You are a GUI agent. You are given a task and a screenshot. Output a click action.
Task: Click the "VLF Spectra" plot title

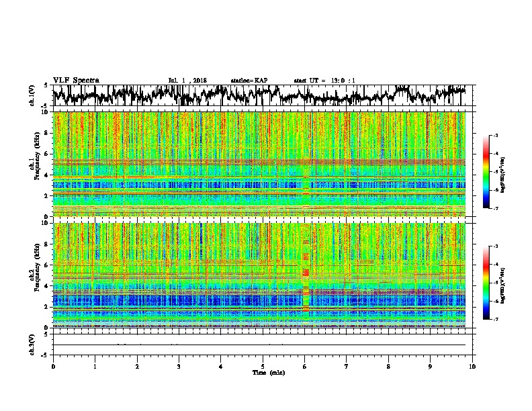click(76, 81)
